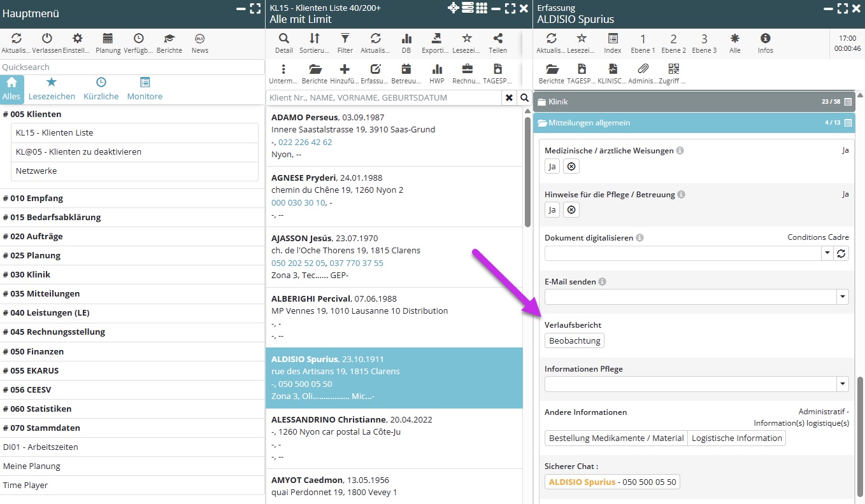Toggle the Beobachtung option under Verlaufsbericht
Image resolution: width=865 pixels, height=504 pixels.
(575, 340)
